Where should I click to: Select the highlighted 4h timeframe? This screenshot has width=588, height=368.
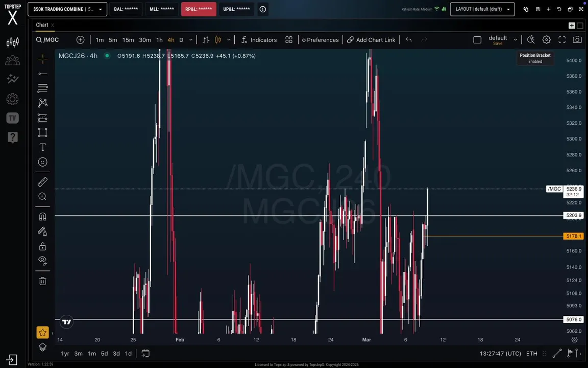[171, 40]
